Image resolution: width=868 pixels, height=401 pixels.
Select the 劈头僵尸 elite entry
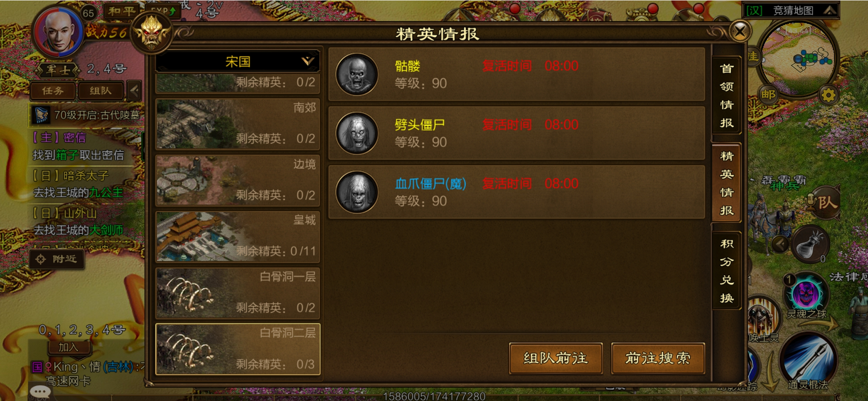pos(517,133)
